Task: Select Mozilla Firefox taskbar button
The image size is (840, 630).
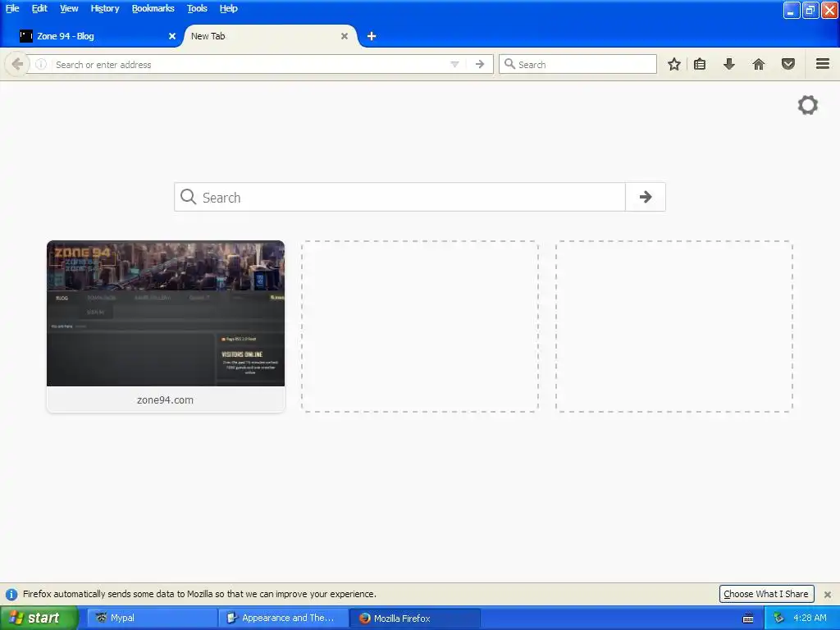Action: (x=414, y=619)
